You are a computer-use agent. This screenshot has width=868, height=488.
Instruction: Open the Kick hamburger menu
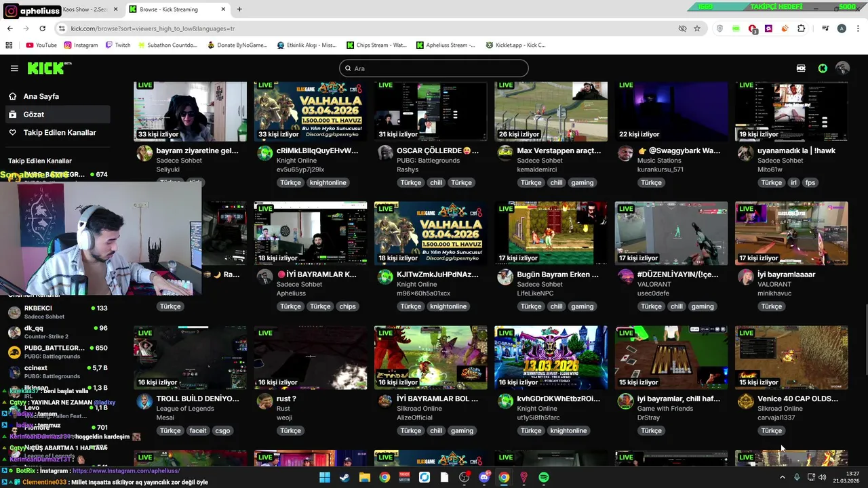[14, 68]
